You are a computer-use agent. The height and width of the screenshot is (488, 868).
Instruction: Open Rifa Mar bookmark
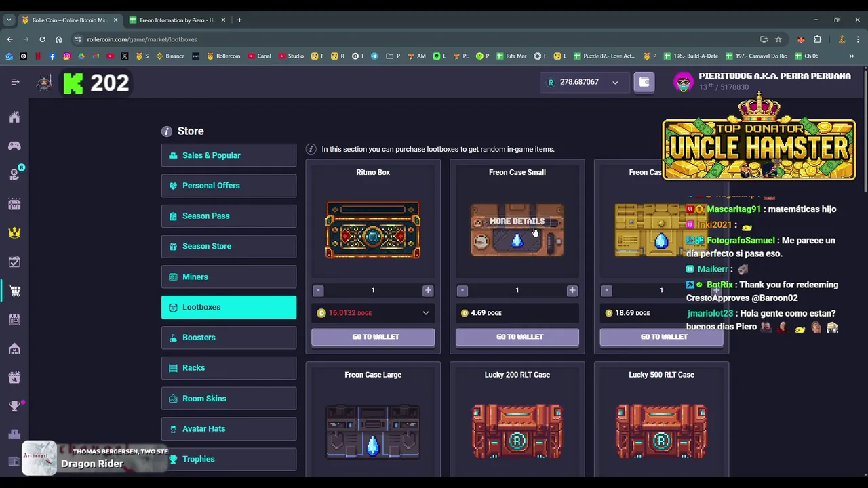point(511,56)
